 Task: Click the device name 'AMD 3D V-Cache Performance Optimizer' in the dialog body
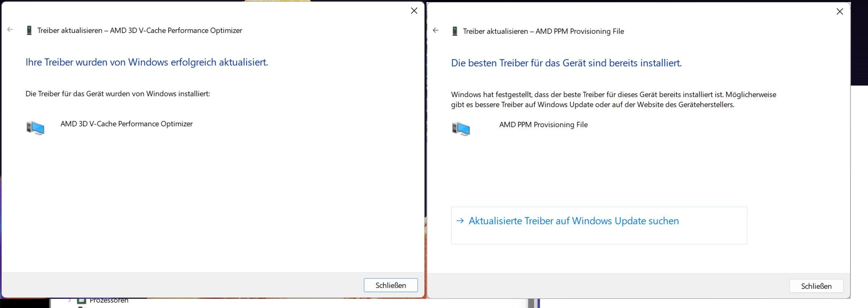(126, 124)
